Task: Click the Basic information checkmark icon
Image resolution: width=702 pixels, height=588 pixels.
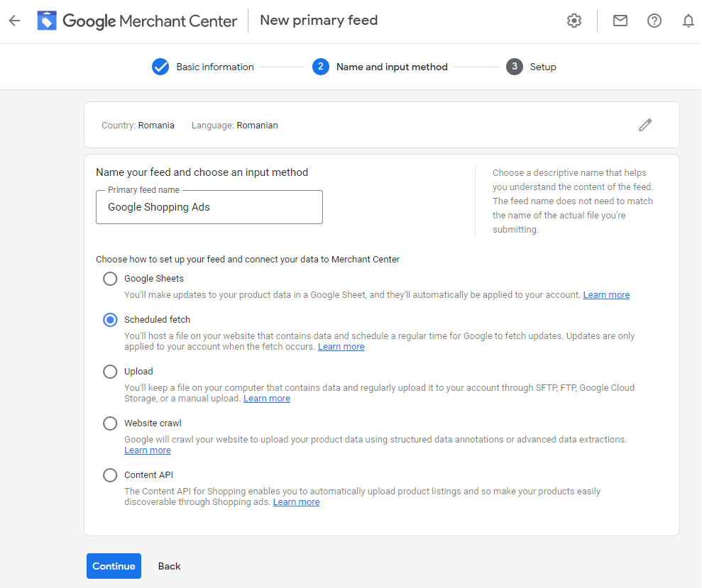Action: point(160,67)
